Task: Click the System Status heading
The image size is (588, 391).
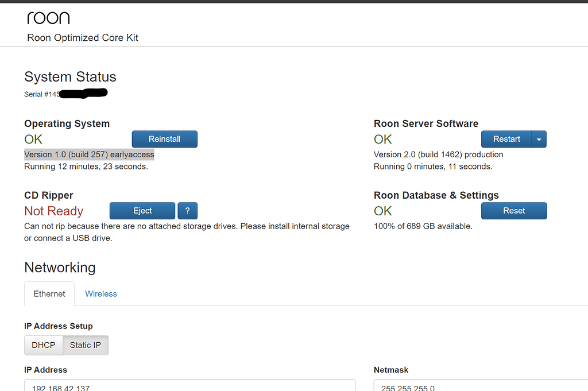Action: tap(70, 77)
